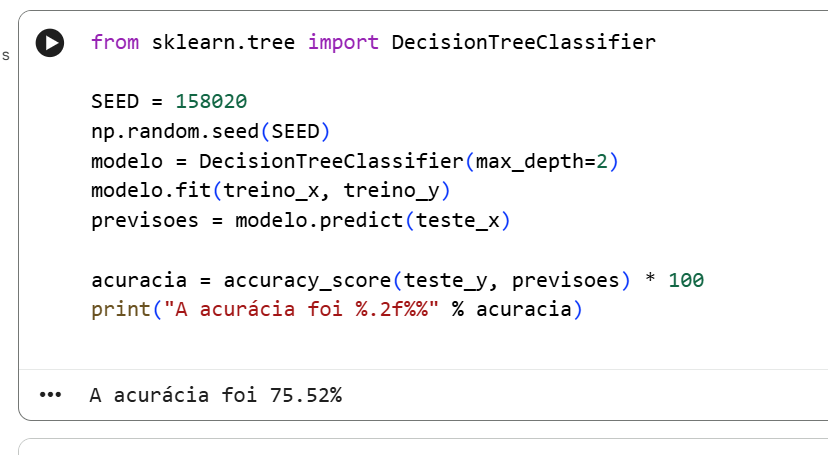Click the 'from' keyword in the import line

(114, 43)
